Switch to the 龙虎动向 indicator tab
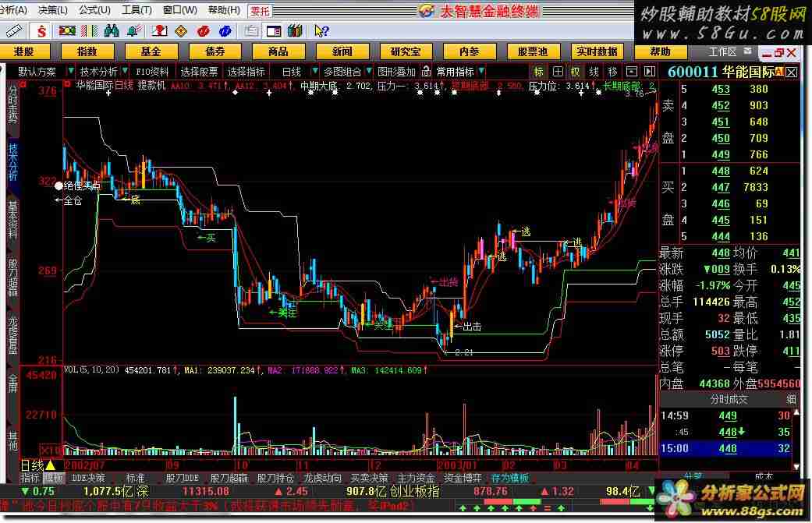 [x=322, y=479]
